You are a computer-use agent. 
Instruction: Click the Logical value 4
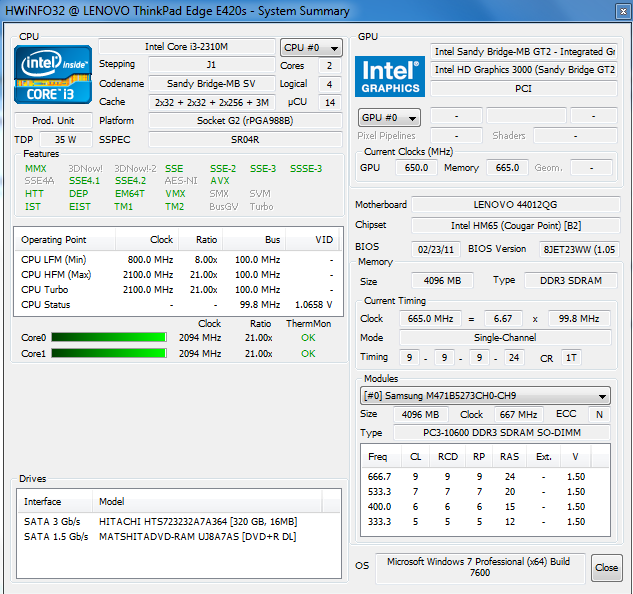point(330,84)
